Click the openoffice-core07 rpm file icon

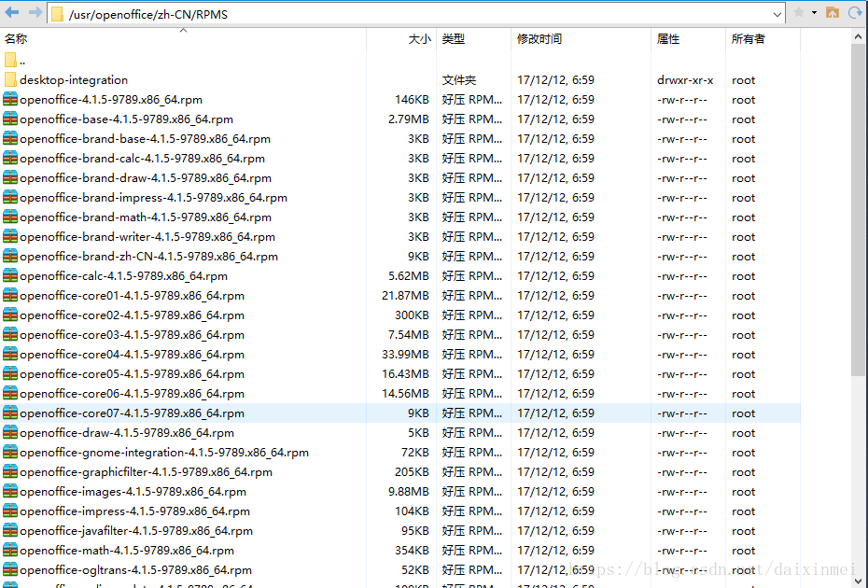click(10, 413)
